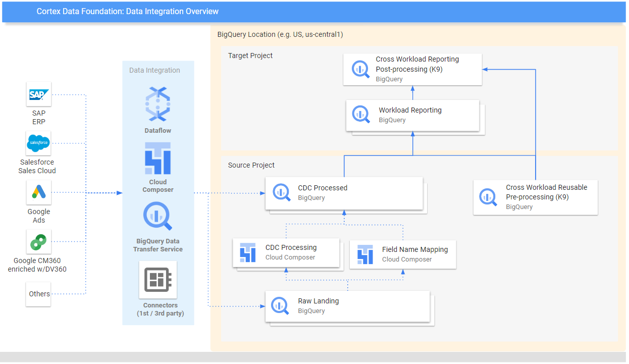Viewport: 629px width, 364px height.
Task: Click the Workload Reporting box
Action: click(413, 115)
